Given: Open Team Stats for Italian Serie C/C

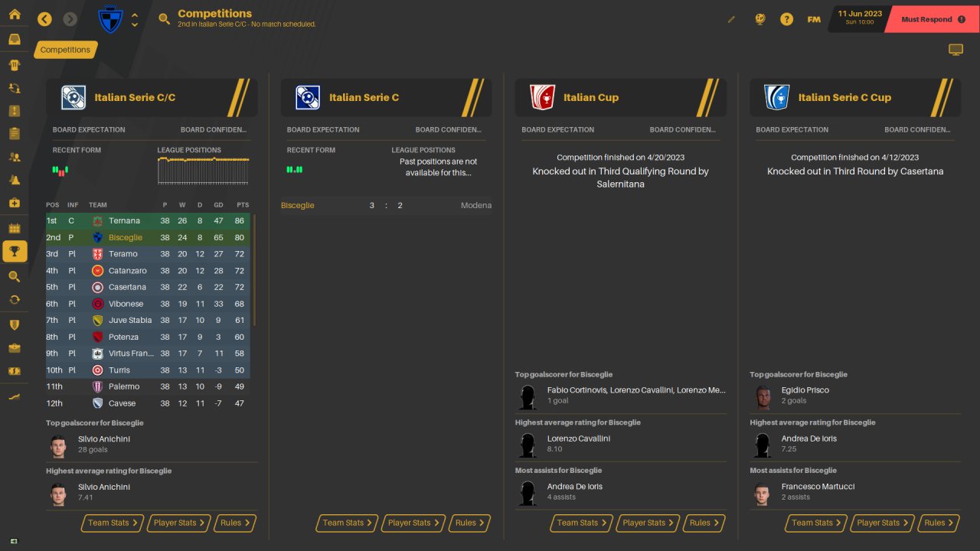Looking at the screenshot, I should pyautogui.click(x=112, y=523).
